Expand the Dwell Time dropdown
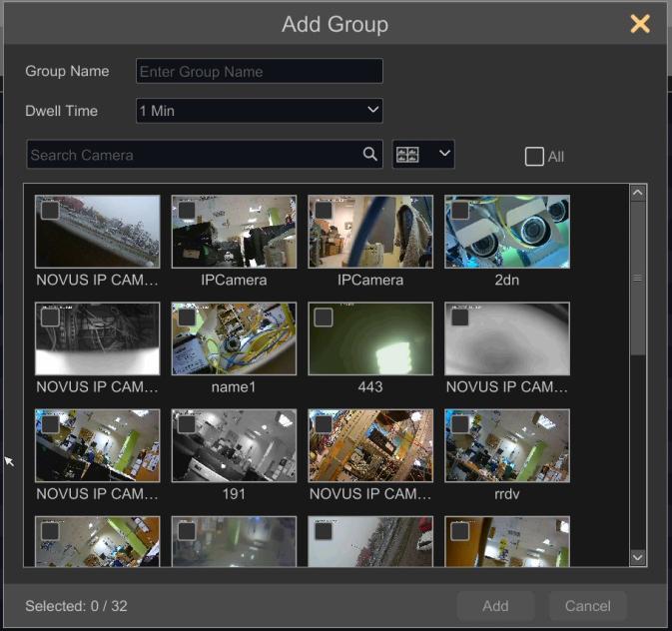Viewport: 672px width, 631px height. [x=260, y=111]
